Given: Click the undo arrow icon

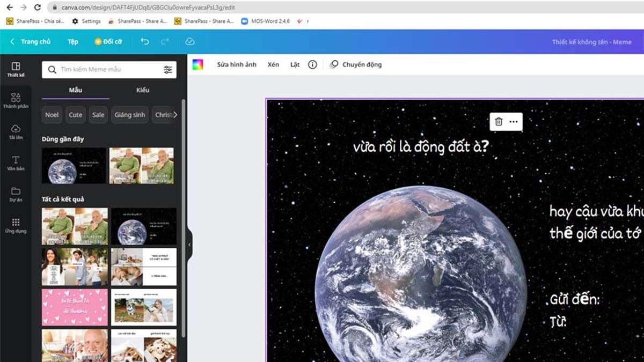Looking at the screenshot, I should coord(144,41).
